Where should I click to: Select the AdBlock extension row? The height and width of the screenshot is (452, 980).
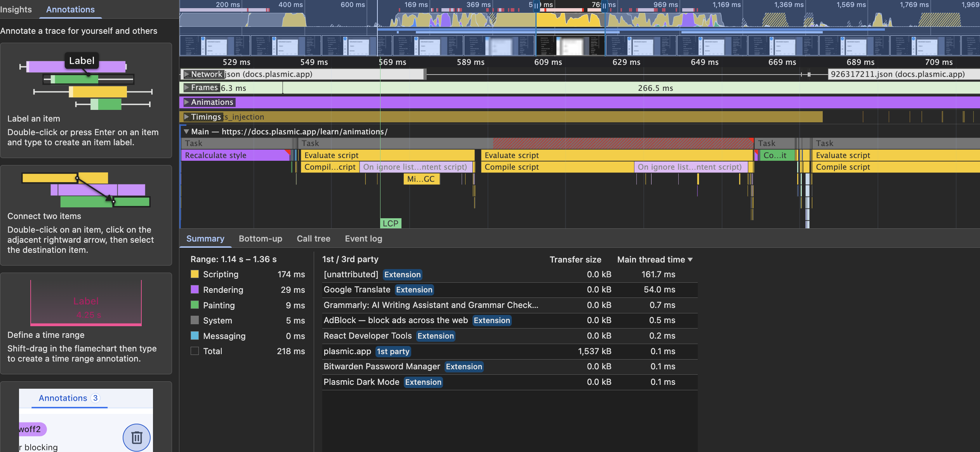[509, 320]
